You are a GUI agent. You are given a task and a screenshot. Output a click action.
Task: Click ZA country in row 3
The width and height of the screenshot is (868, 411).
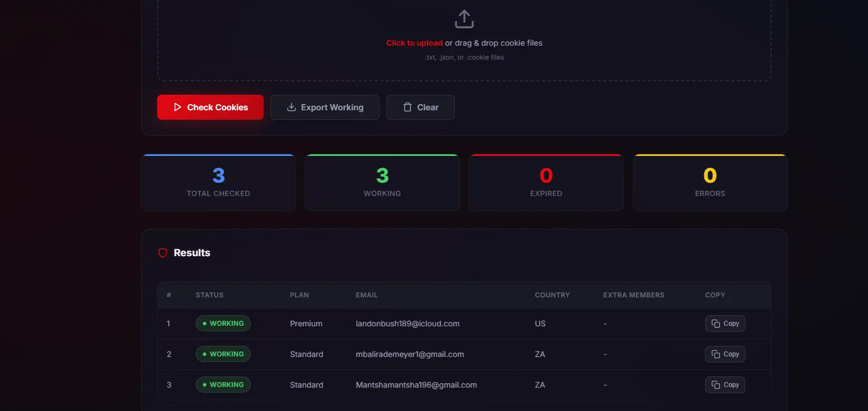tap(540, 385)
